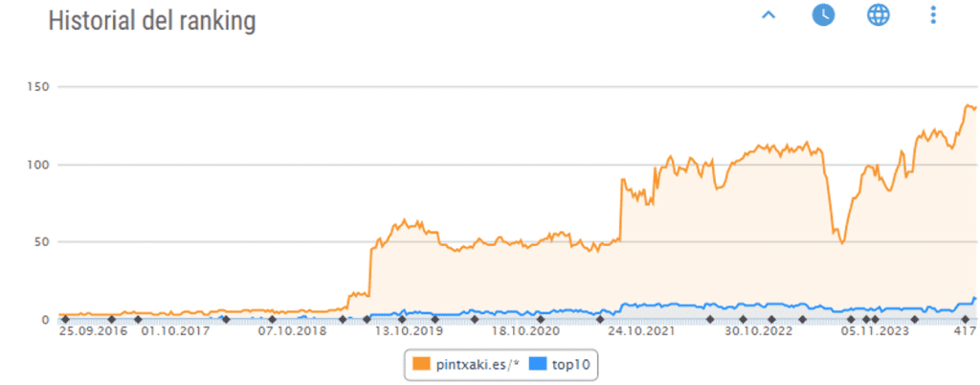The width and height of the screenshot is (980, 385).
Task: Click the bottom of the orange line's deep 2023 dip
Action: 842,242
